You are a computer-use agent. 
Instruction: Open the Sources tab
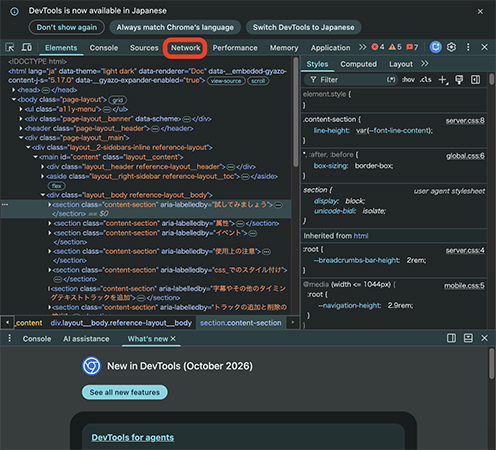coord(144,48)
